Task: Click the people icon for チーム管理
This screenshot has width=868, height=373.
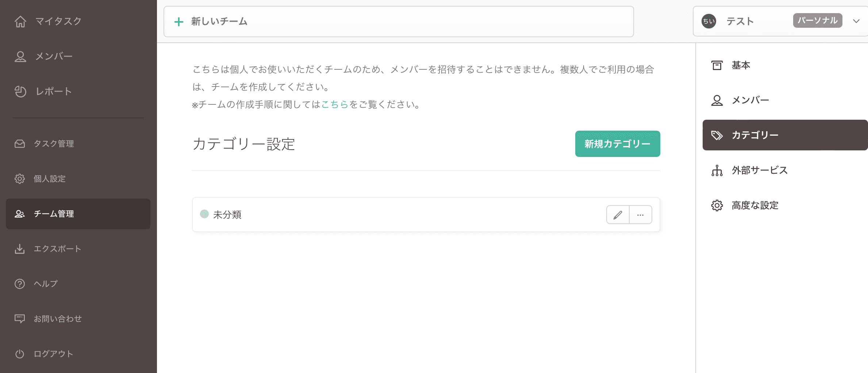Action: (20, 214)
